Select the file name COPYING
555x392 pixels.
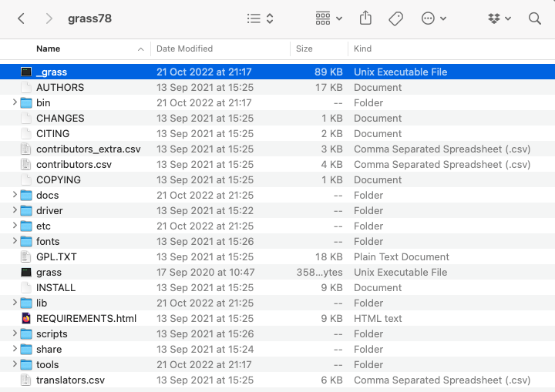(59, 179)
